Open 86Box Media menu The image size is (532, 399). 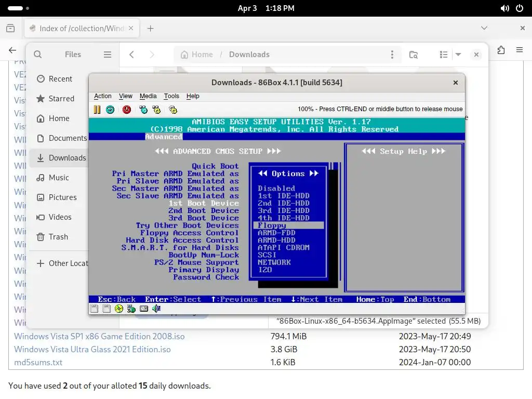click(x=148, y=96)
